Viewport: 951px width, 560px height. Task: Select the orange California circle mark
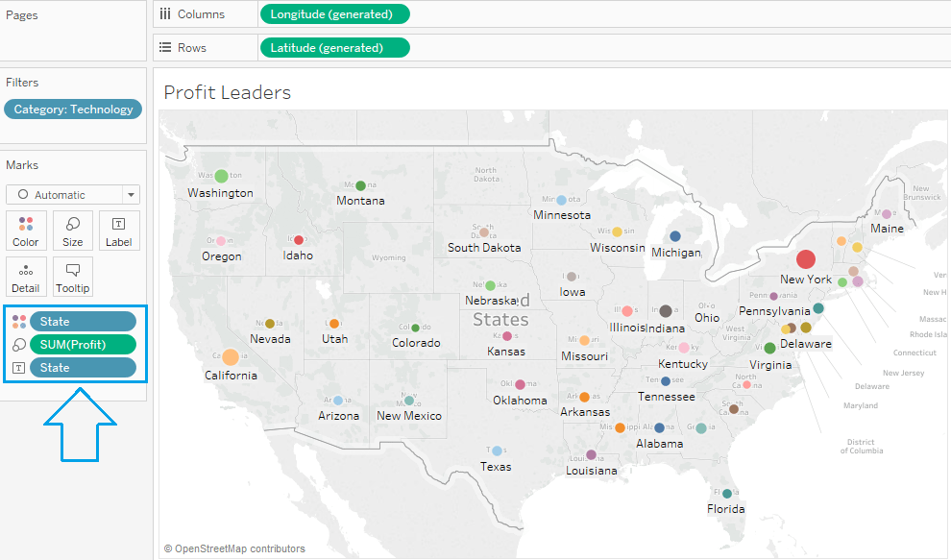click(x=231, y=357)
